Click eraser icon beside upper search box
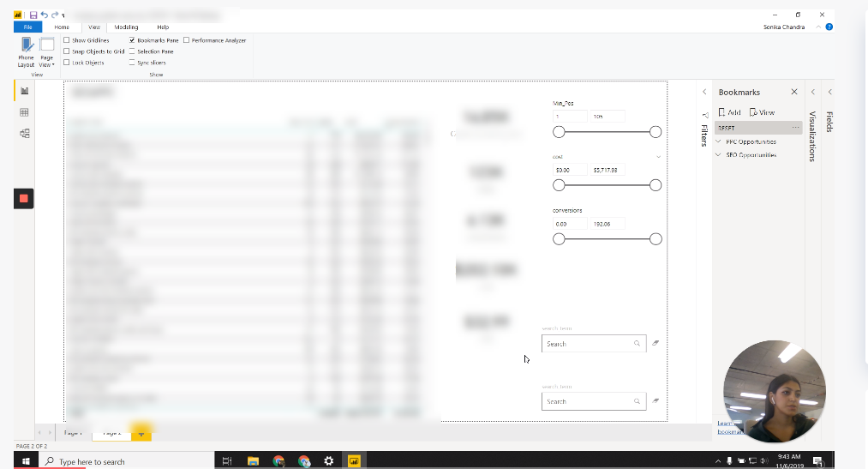868x469 pixels. pos(655,343)
